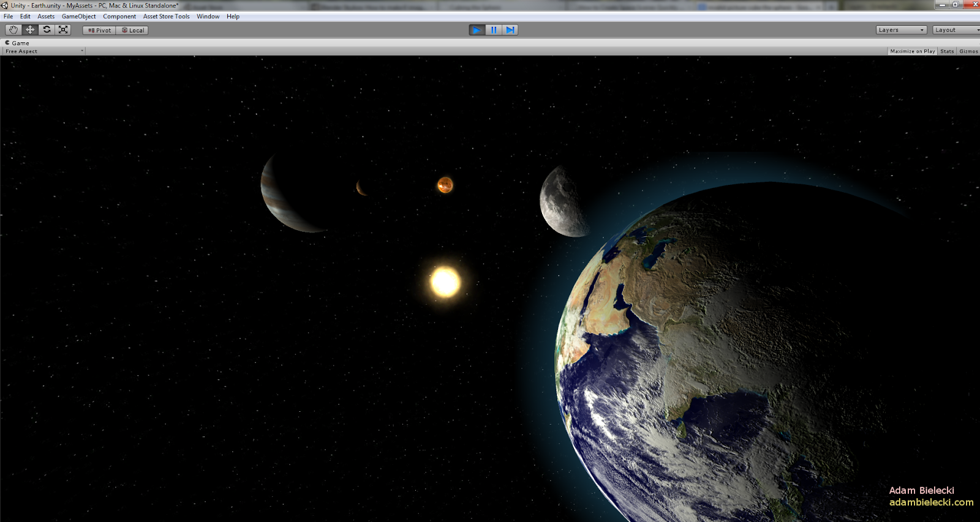Screen dimensions: 980x522
Task: Open the Help menu
Action: click(x=233, y=17)
